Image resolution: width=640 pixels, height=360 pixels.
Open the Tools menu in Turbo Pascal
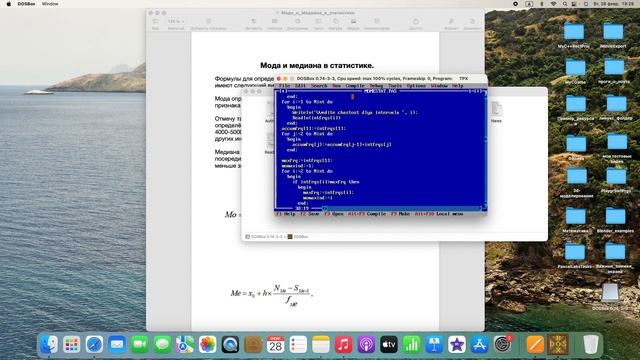(395, 86)
